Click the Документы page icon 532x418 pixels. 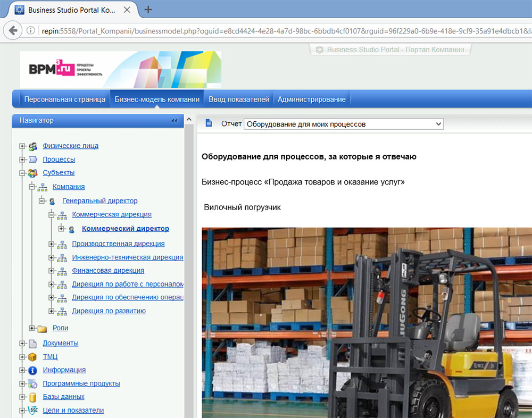coord(33,344)
